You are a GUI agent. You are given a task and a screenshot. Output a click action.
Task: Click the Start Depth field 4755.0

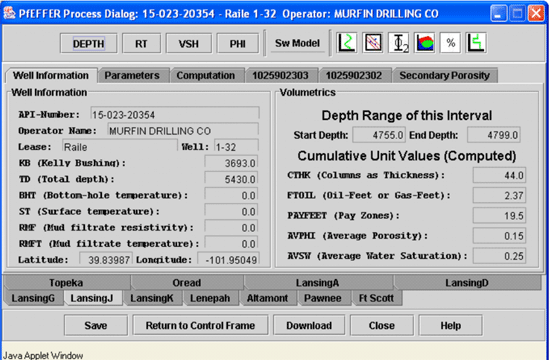click(379, 135)
